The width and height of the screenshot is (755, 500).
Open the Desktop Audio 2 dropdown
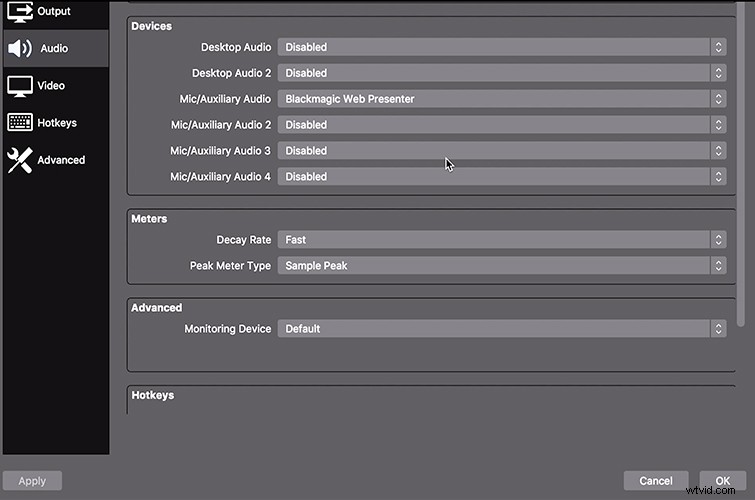[502, 73]
